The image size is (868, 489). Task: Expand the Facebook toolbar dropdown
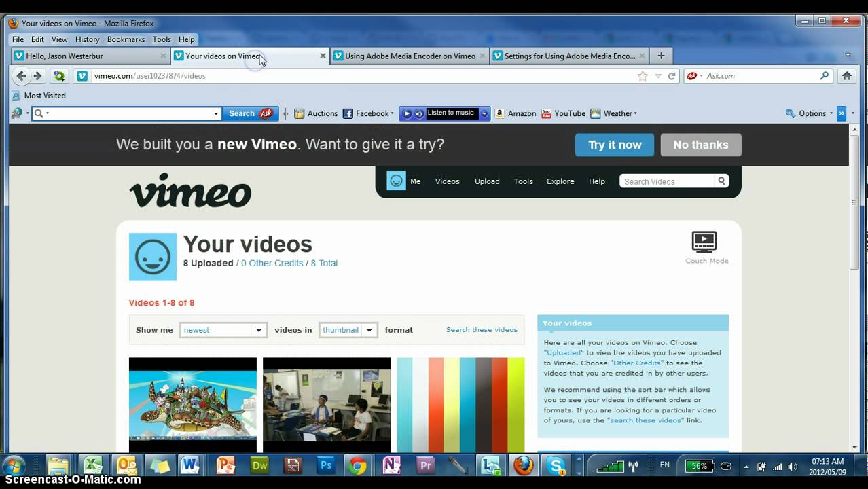(x=392, y=113)
